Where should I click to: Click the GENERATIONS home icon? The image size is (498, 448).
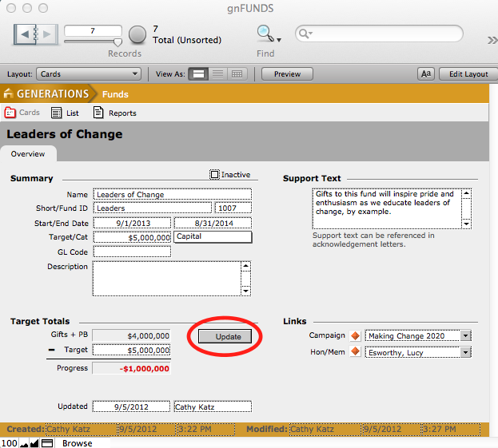click(x=9, y=94)
